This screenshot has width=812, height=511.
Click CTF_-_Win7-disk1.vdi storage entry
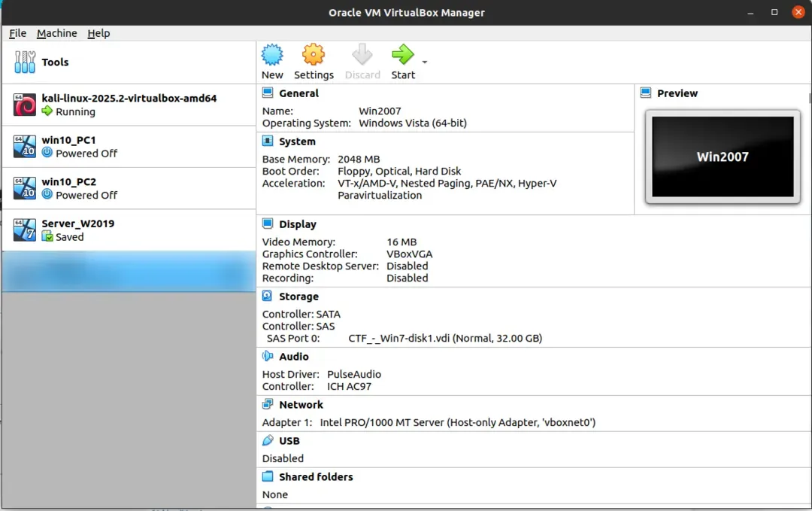click(445, 339)
